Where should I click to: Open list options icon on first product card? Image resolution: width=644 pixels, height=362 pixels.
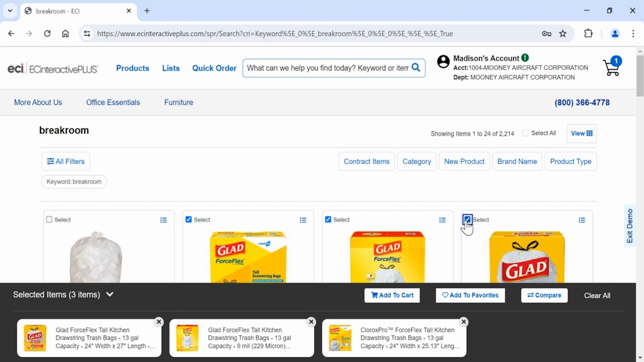pyautogui.click(x=163, y=220)
